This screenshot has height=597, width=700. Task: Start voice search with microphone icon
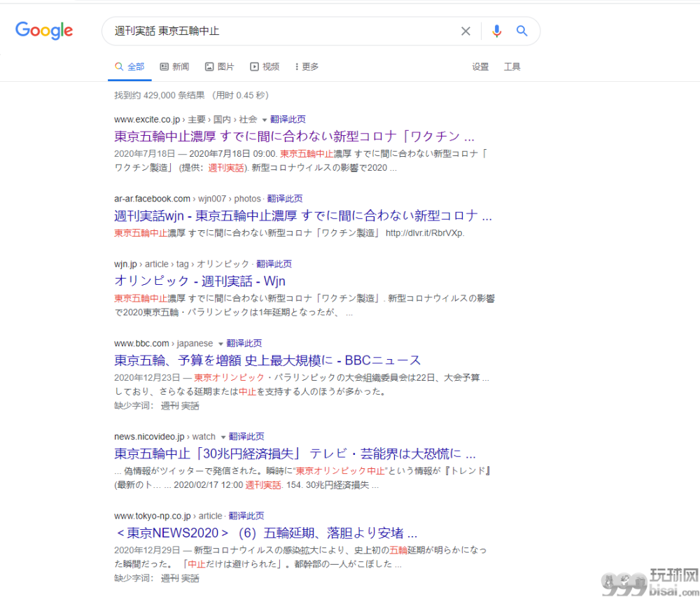pos(496,31)
